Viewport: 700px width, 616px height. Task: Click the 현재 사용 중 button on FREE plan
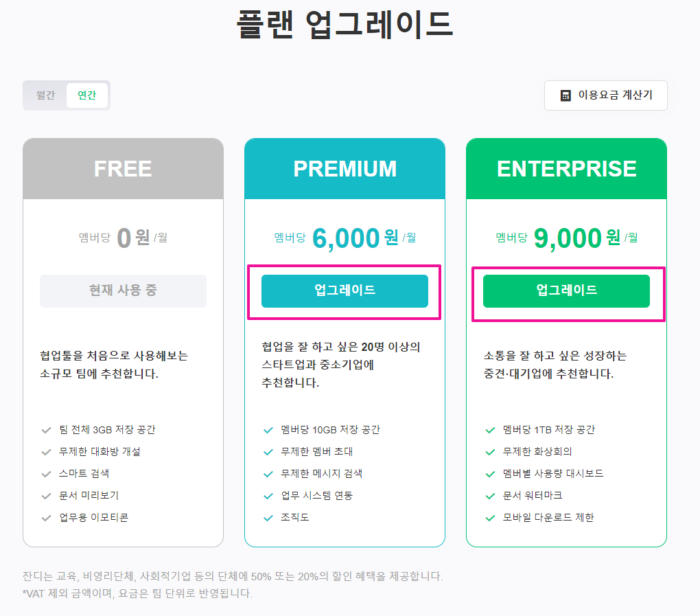point(123,290)
